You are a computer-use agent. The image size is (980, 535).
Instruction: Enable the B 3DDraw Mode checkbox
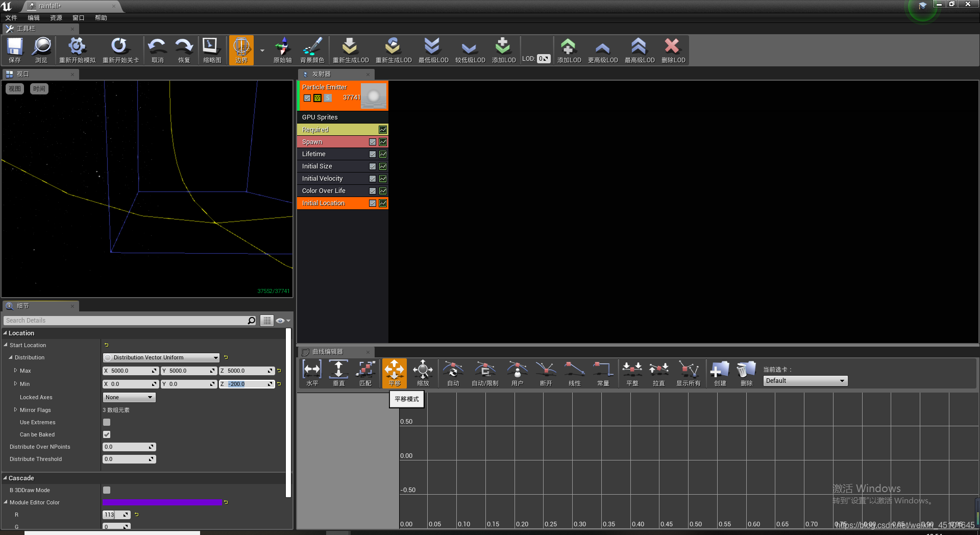tap(107, 490)
